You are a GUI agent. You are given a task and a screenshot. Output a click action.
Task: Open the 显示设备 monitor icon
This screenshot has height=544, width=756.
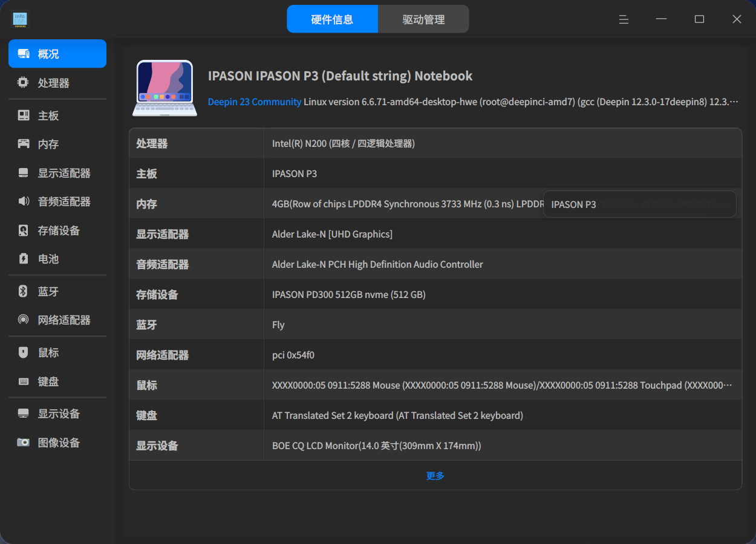click(24, 413)
